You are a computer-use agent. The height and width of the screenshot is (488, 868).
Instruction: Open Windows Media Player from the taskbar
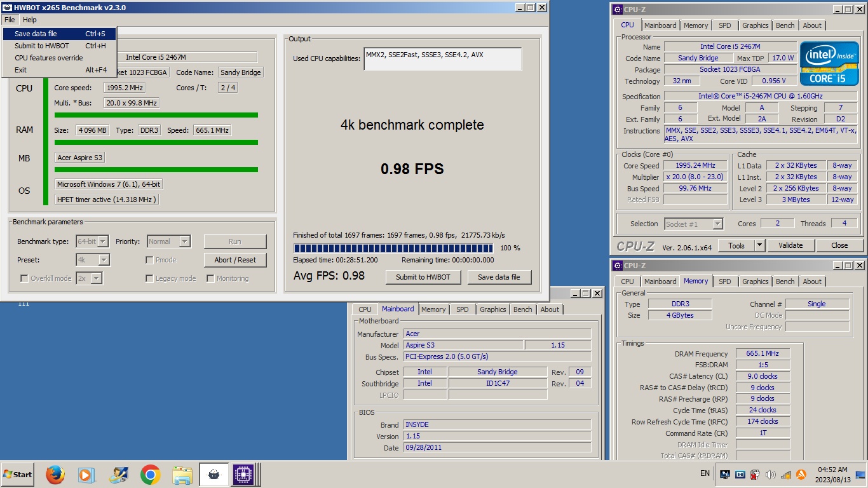pos(86,474)
